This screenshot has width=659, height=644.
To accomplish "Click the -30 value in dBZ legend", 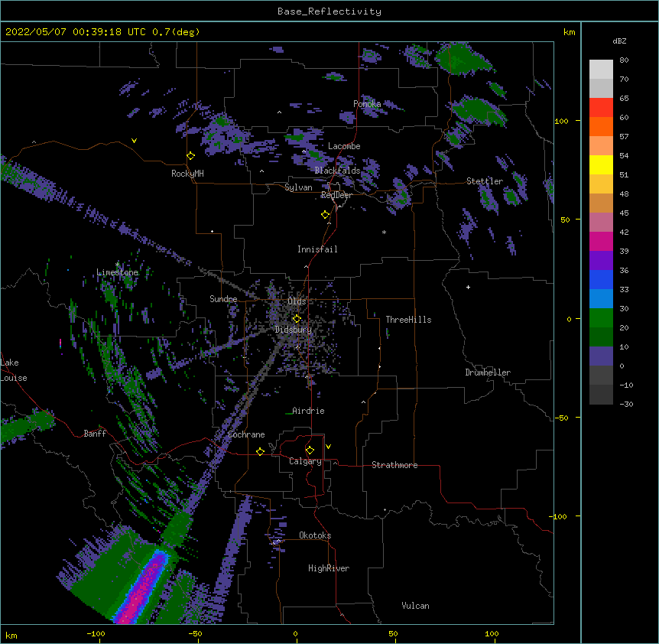I will pyautogui.click(x=626, y=405).
